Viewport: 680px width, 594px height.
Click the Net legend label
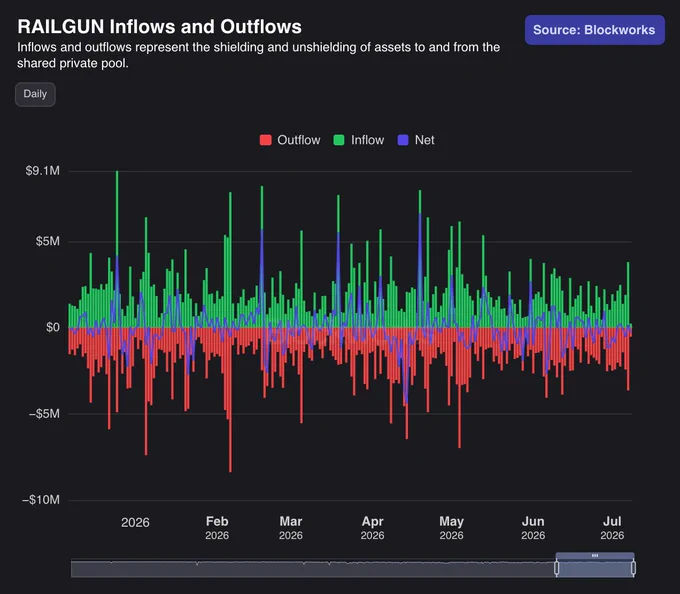pyautogui.click(x=425, y=140)
